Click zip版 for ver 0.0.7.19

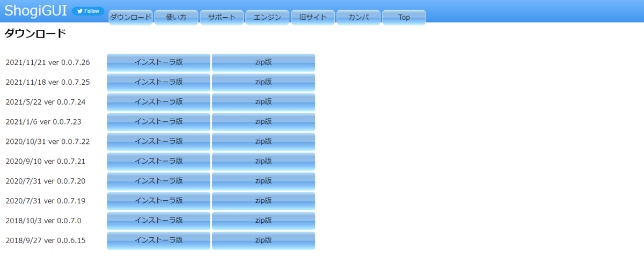pyautogui.click(x=264, y=201)
